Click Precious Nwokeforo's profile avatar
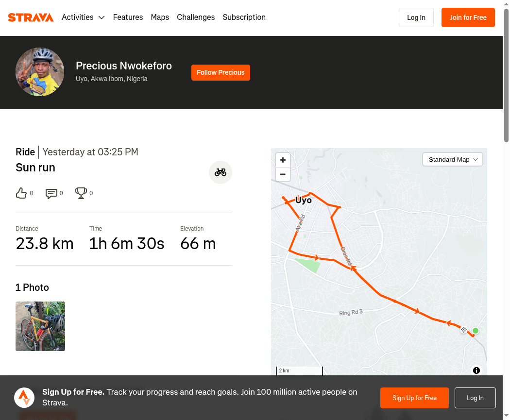 point(40,72)
